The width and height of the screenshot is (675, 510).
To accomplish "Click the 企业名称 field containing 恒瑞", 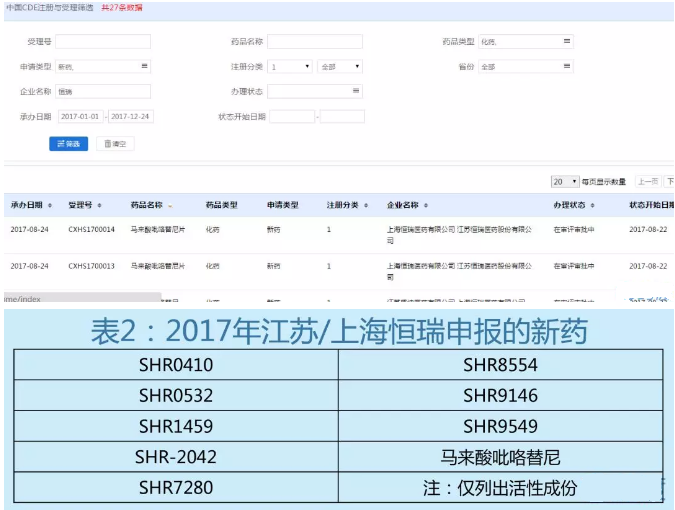I will pyautogui.click(x=102, y=91).
